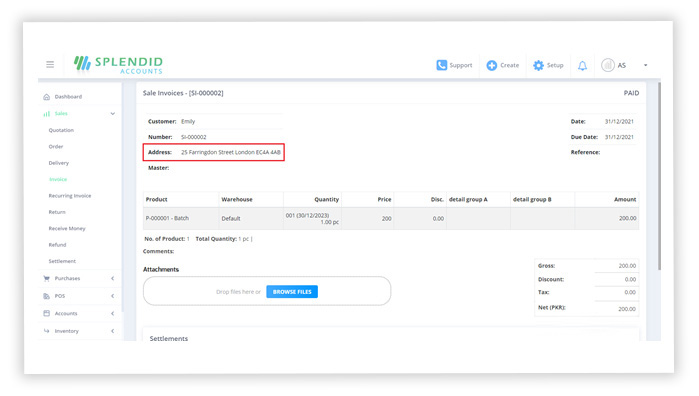This screenshot has width=699, height=396.
Task: Click the Total Quantity 1 pc text
Action: click(x=222, y=239)
